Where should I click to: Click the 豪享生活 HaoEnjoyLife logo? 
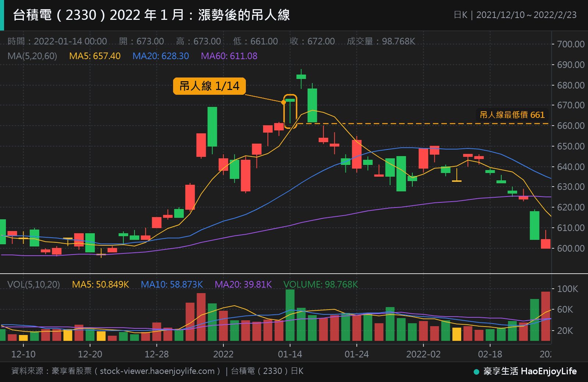tap(525, 371)
